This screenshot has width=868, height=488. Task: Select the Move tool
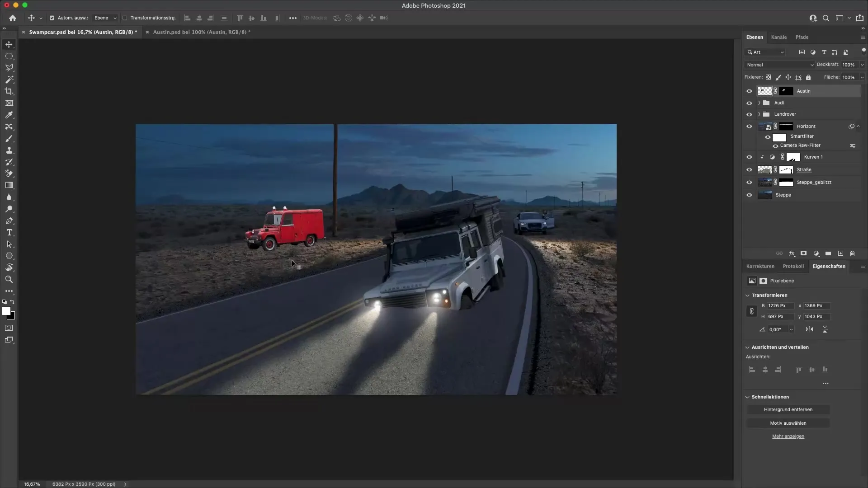[9, 44]
